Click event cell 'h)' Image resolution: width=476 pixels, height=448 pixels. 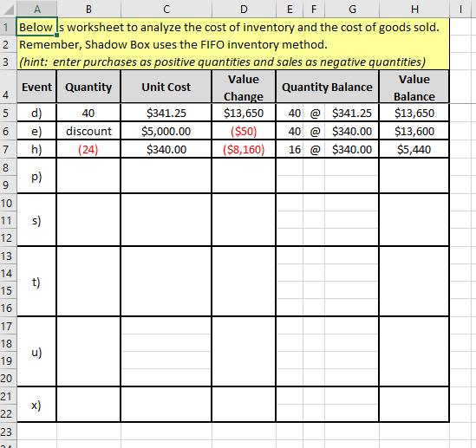(x=36, y=149)
